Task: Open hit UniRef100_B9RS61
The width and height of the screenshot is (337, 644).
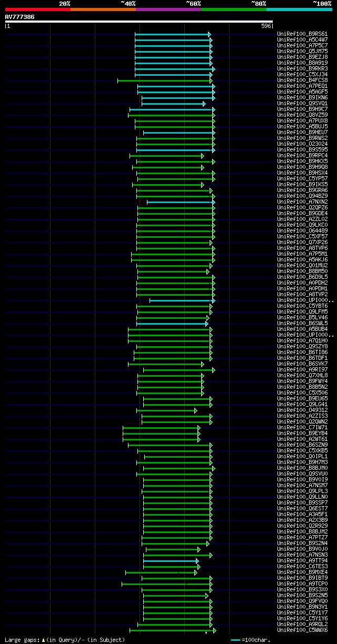Action: (x=302, y=34)
